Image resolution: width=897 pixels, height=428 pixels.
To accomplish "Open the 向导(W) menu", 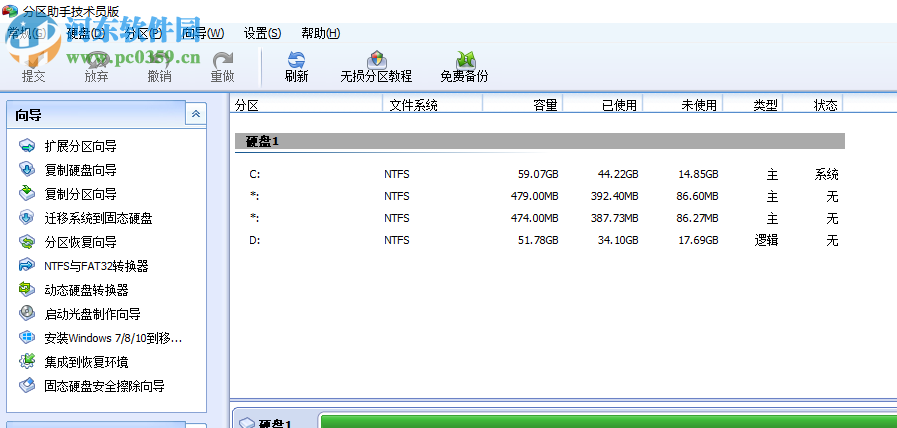I will (203, 33).
